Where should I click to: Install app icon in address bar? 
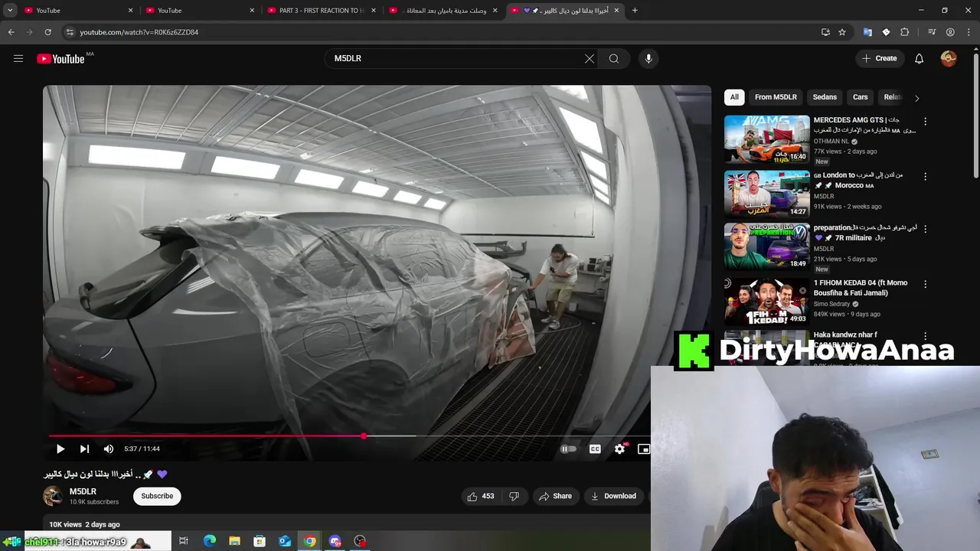point(825,32)
